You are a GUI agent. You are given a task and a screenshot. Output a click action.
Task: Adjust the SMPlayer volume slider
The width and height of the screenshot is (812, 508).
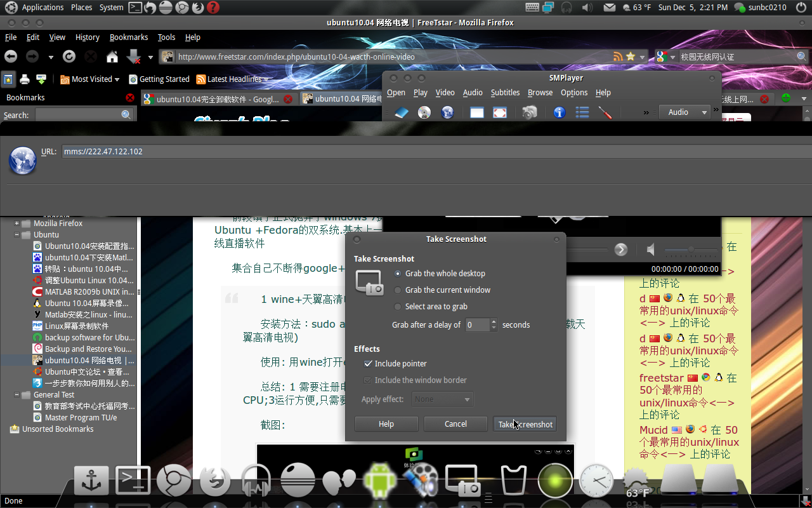pos(691,249)
